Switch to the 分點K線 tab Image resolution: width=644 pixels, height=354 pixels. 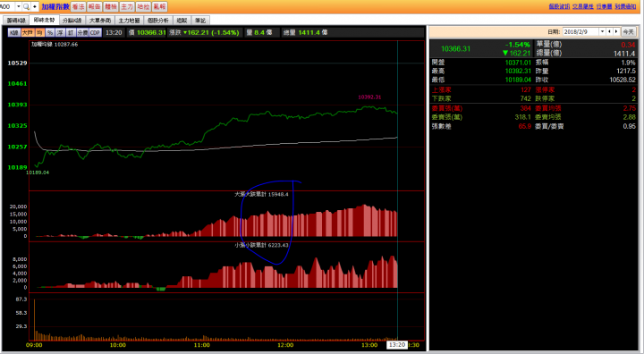tap(72, 21)
